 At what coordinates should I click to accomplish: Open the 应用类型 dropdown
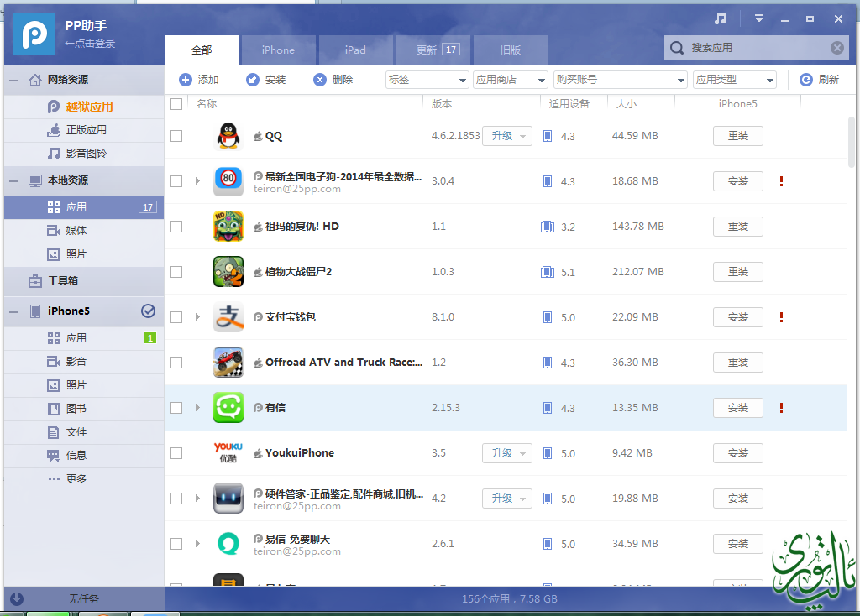(734, 80)
